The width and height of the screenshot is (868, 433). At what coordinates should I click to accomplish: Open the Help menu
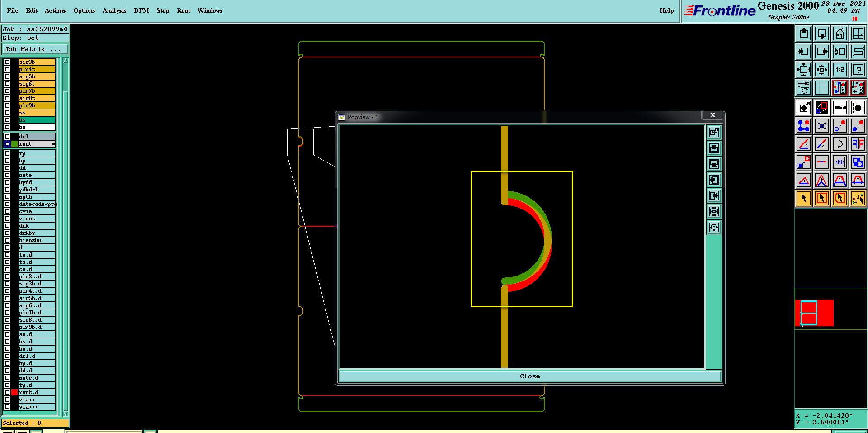[667, 10]
